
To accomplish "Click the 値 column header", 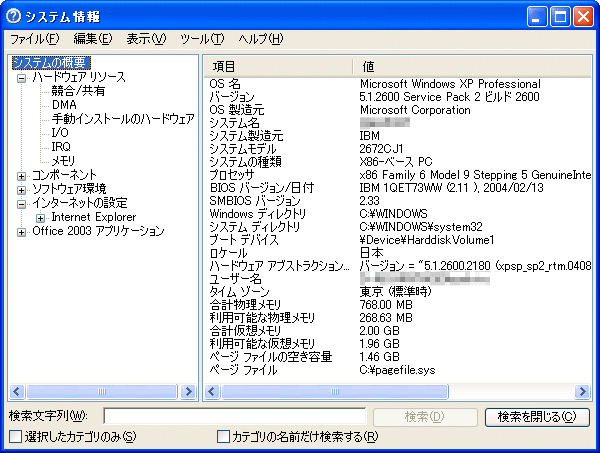I will pyautogui.click(x=471, y=67).
